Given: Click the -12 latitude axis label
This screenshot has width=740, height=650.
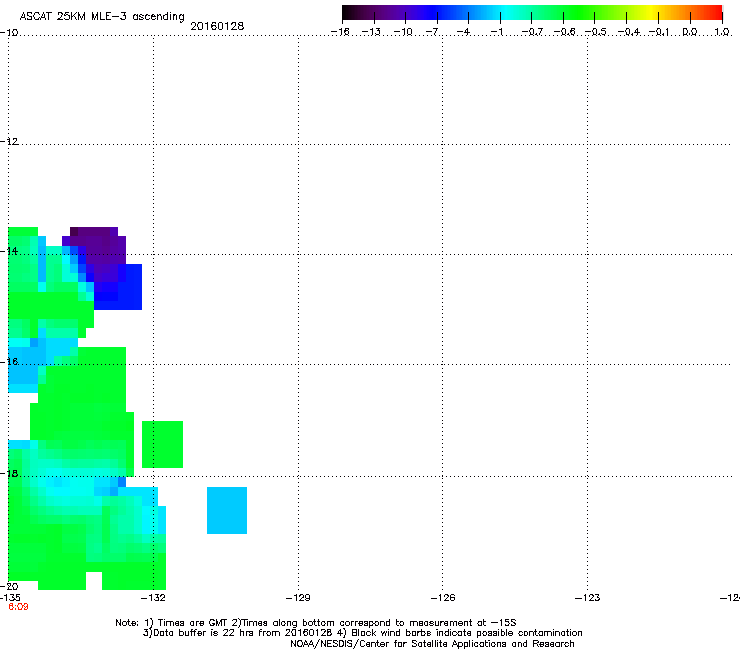Looking at the screenshot, I should (x=9, y=142).
